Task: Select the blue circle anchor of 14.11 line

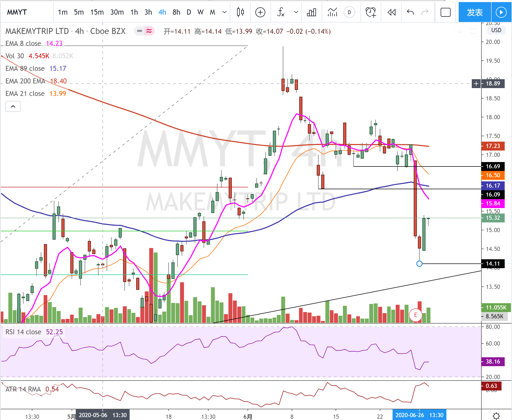Action: (x=419, y=264)
